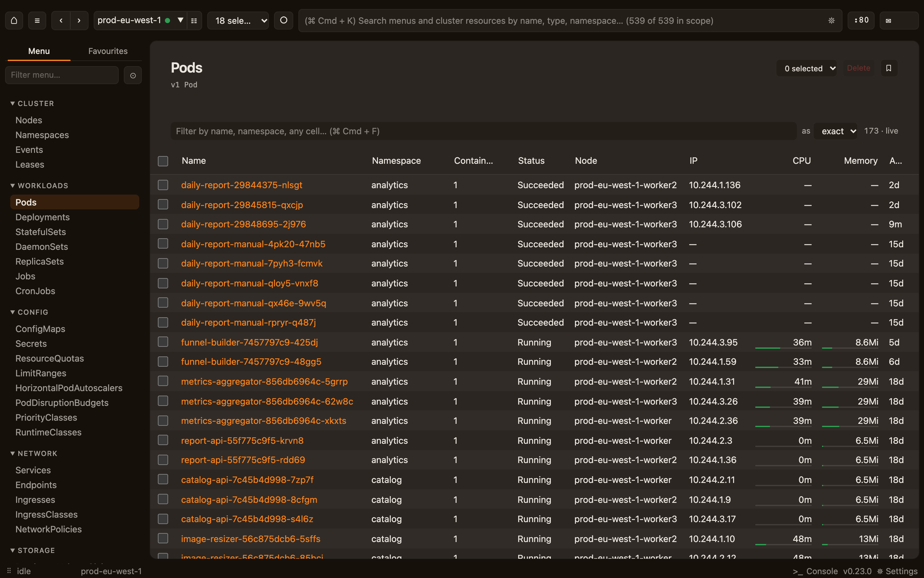Focus the Filter menu input field

(62, 75)
